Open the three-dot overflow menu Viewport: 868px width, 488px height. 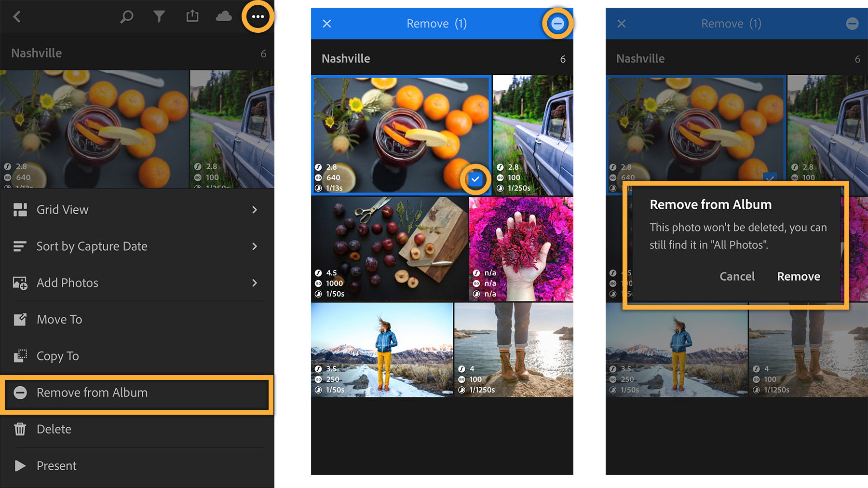pyautogui.click(x=258, y=16)
